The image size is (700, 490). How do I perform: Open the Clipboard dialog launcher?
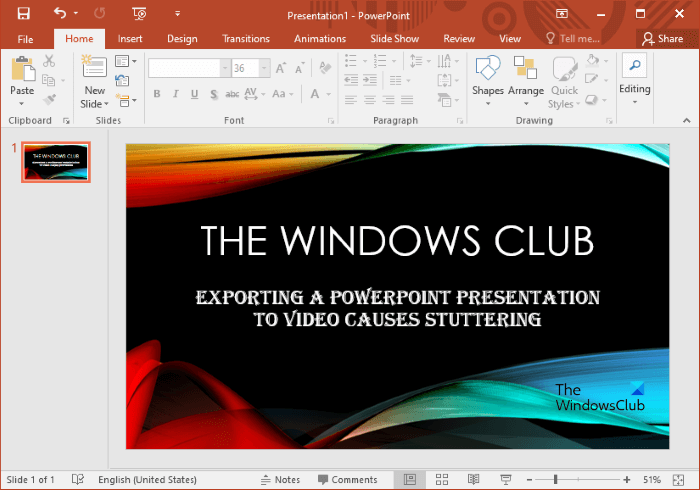(66, 120)
